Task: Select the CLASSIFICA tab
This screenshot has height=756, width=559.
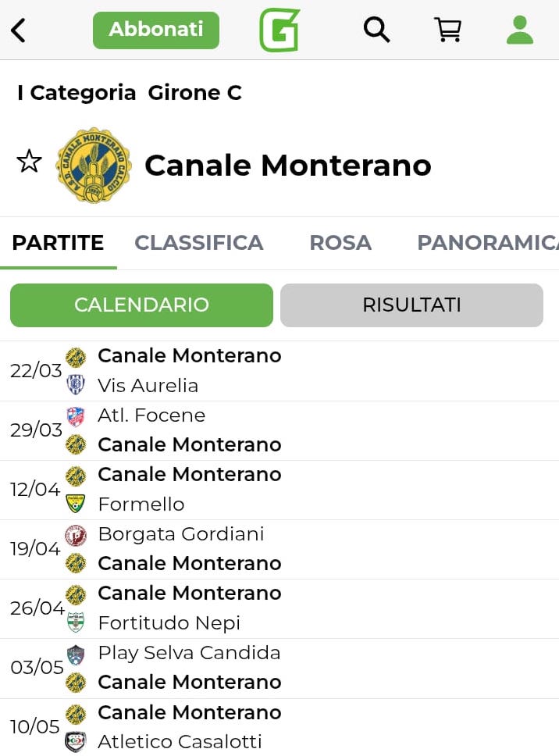Action: [x=199, y=243]
